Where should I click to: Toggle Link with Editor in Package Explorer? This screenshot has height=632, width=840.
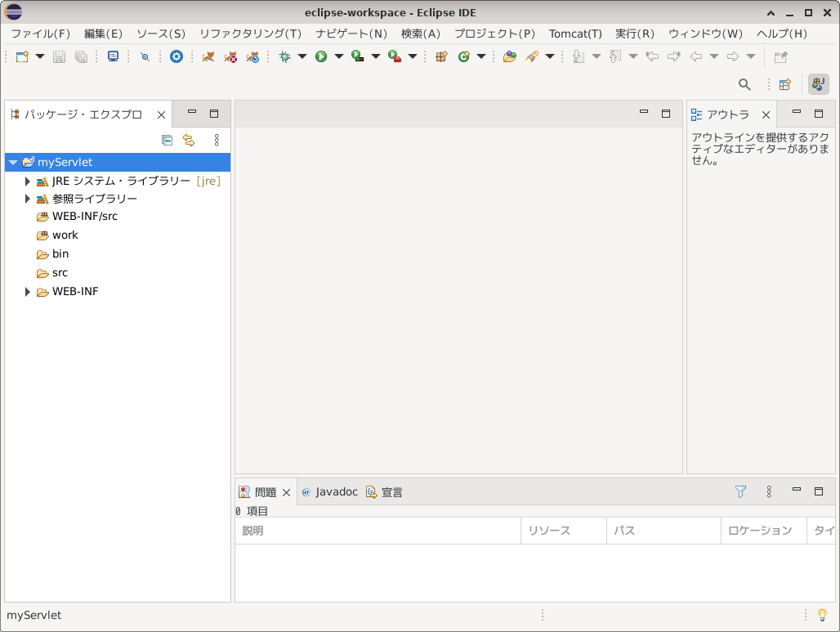(x=189, y=140)
